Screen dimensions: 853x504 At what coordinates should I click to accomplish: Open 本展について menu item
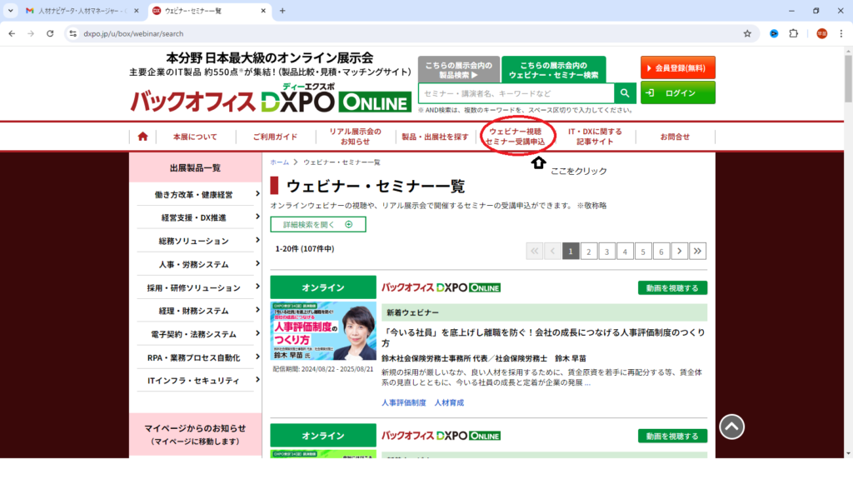(195, 137)
